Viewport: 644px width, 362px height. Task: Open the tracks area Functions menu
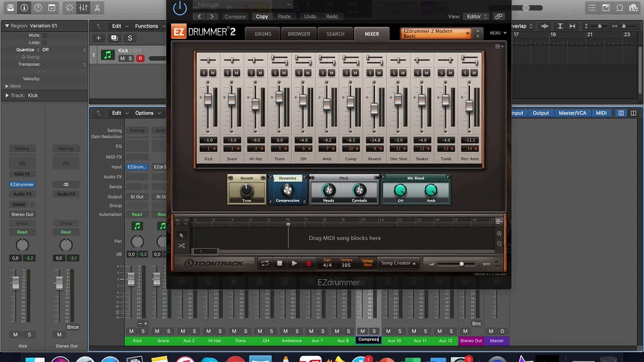point(149,26)
